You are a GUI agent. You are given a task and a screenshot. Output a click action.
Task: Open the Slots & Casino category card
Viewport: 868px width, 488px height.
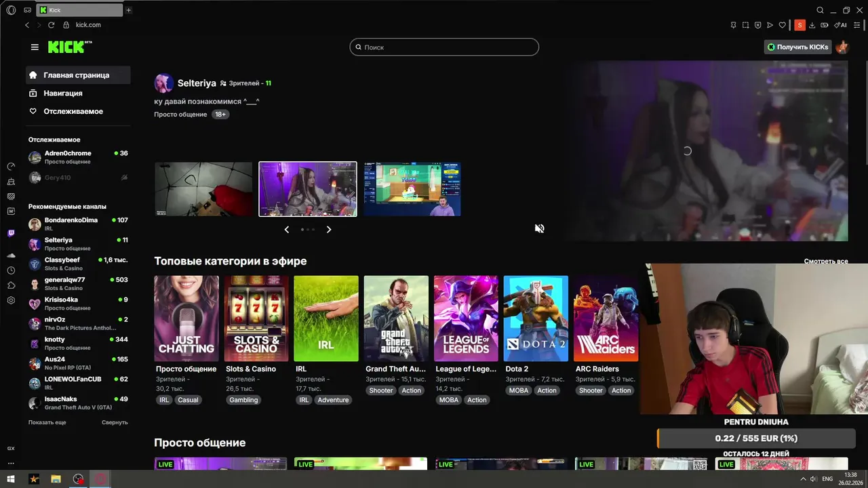pyautogui.click(x=256, y=319)
